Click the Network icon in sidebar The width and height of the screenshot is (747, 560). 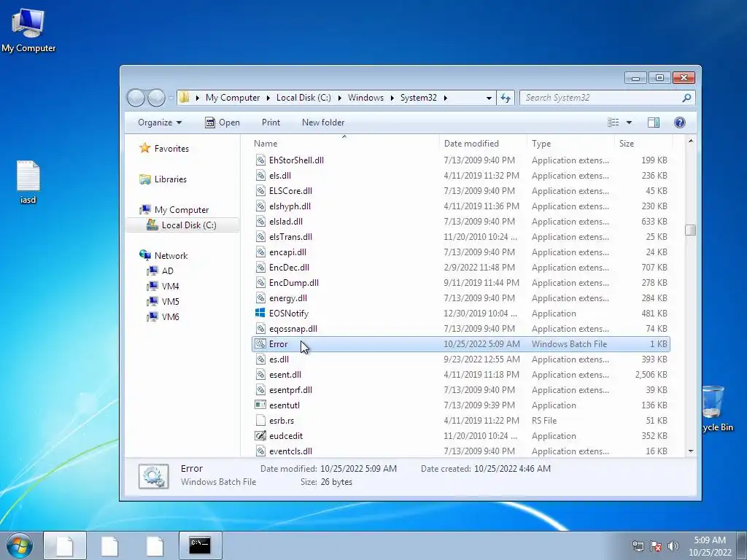click(145, 255)
